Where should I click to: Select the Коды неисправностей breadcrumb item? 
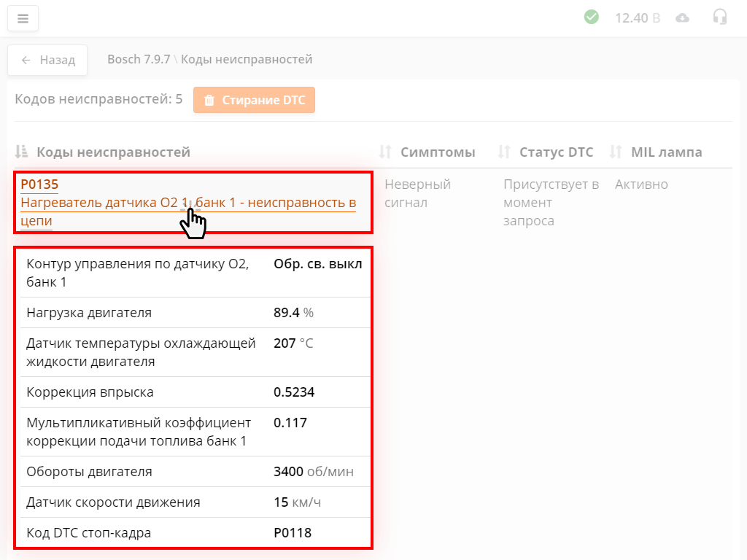point(247,59)
